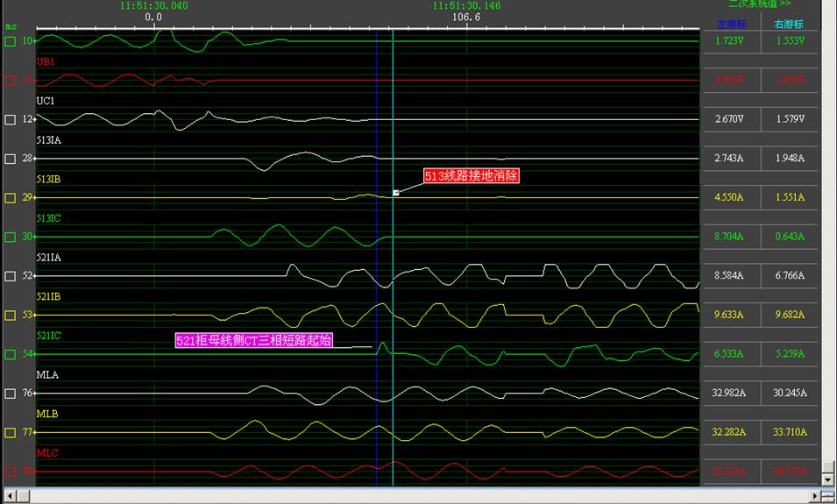This screenshot has width=837, height=504.
Task: Expand the 二次系统值 >> panel header
Action: [759, 4]
